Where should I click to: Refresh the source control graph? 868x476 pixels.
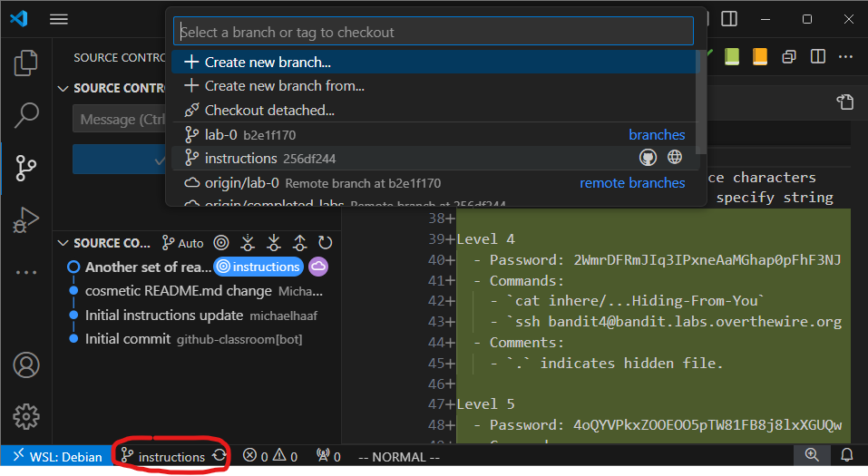(x=325, y=243)
